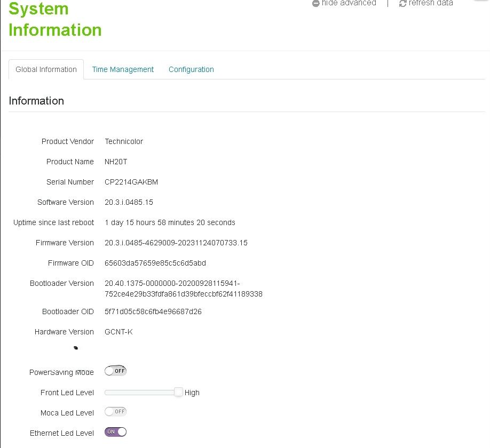Click the Firmware OID hash value
This screenshot has width=490, height=448.
pos(155,263)
